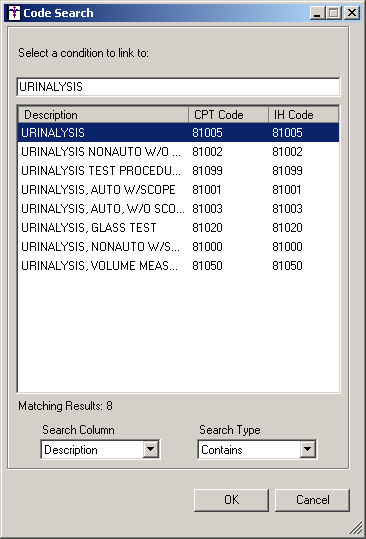
Task: Select URINALYSIS, AUTO W/SCOPE row
Action: [x=178, y=189]
